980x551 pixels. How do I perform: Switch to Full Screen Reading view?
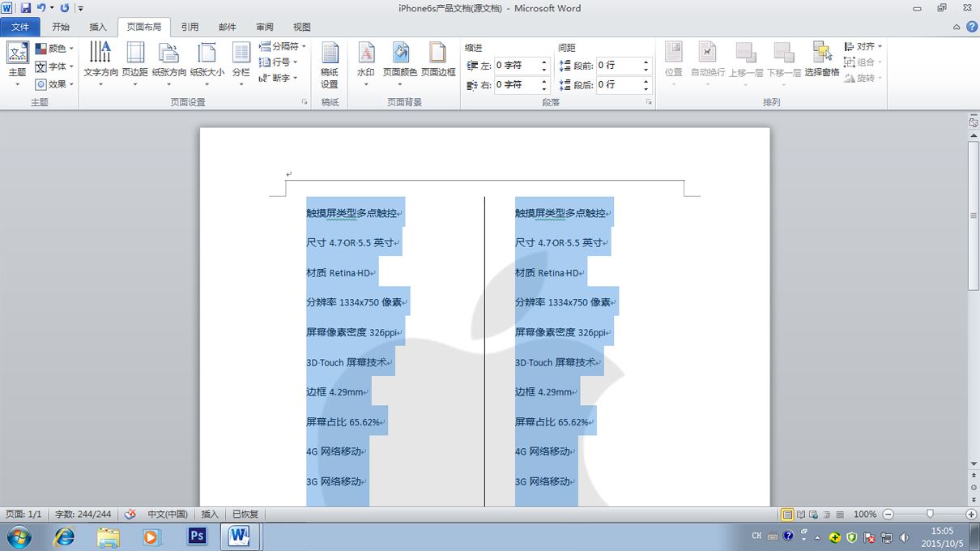pyautogui.click(x=800, y=515)
